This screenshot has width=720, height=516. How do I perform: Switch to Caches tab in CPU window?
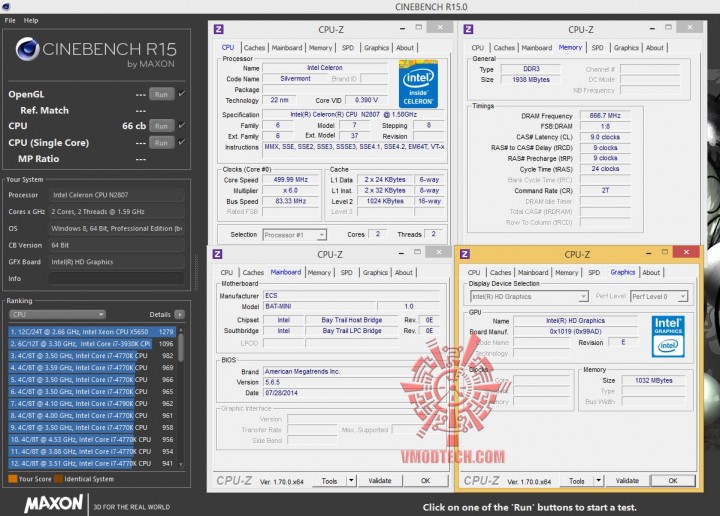254,48
